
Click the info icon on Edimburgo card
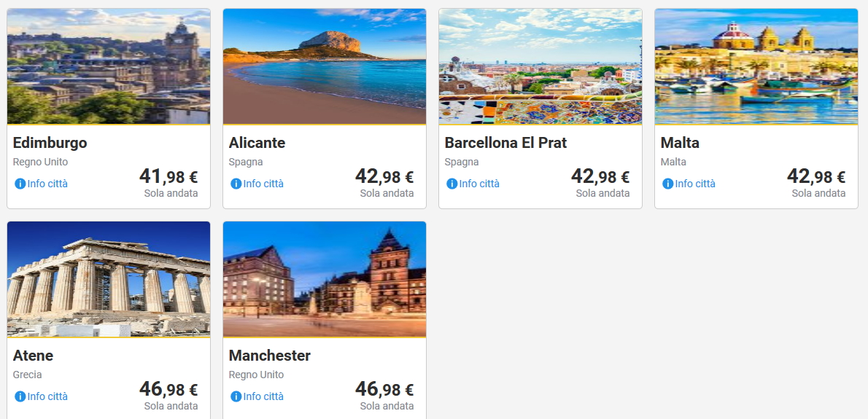20,184
